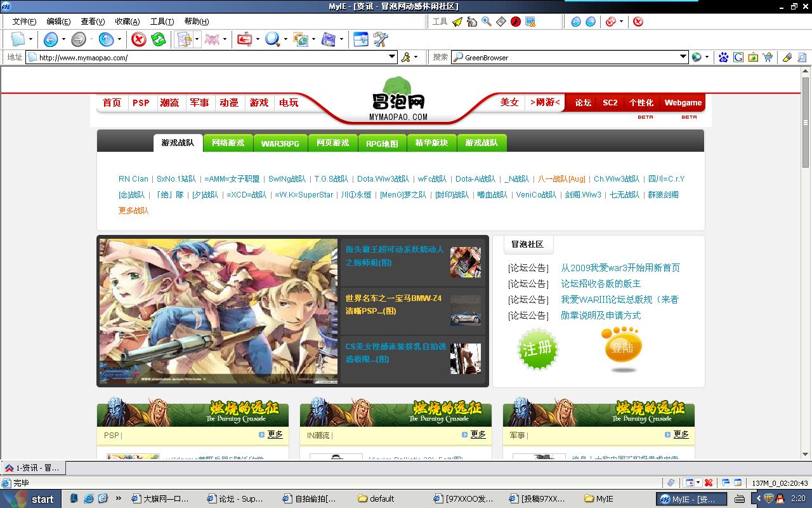
Task: Select the WAR3RPG green tab
Action: pos(280,144)
